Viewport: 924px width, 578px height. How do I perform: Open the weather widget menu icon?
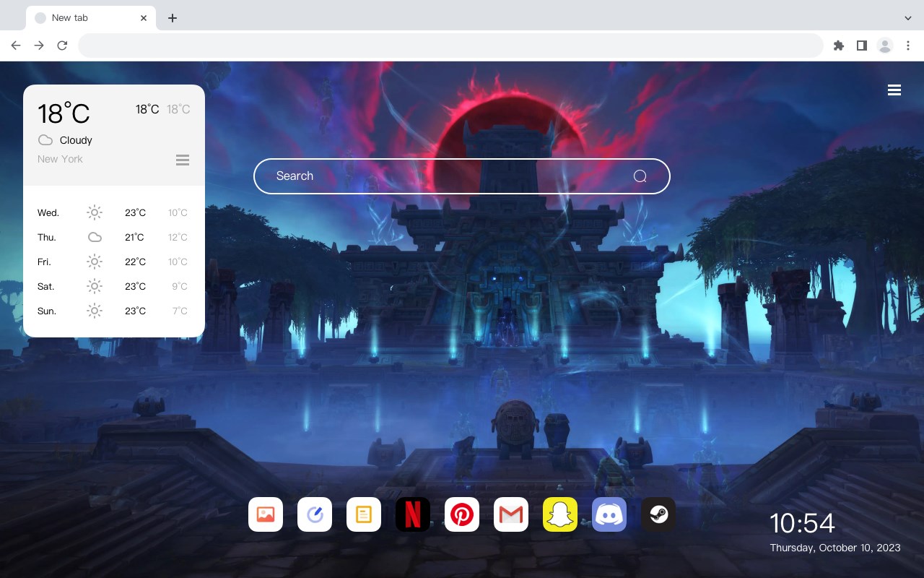(183, 160)
